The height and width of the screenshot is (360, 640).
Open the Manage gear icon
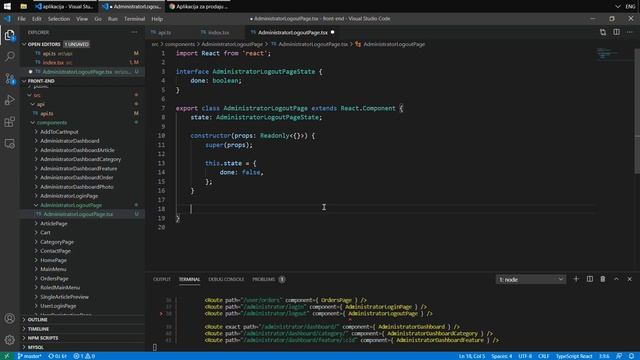[x=9, y=339]
